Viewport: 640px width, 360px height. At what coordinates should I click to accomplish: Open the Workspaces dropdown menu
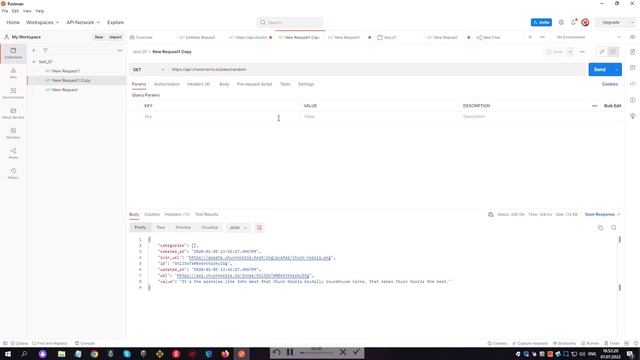[x=42, y=22]
